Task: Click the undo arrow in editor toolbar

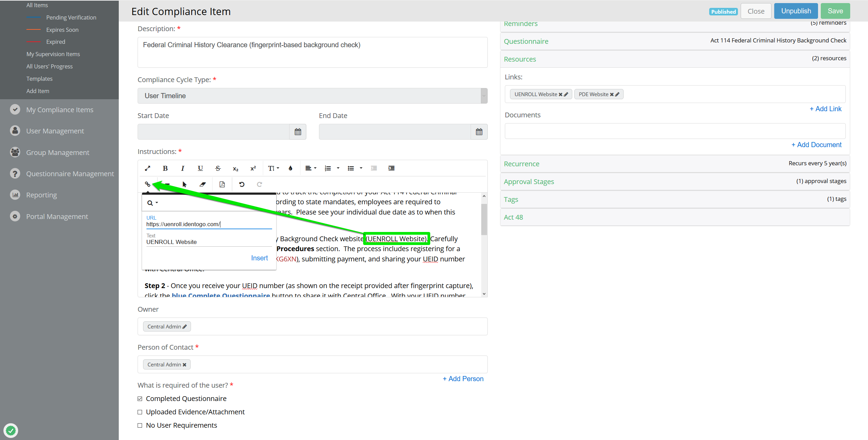Action: tap(242, 184)
